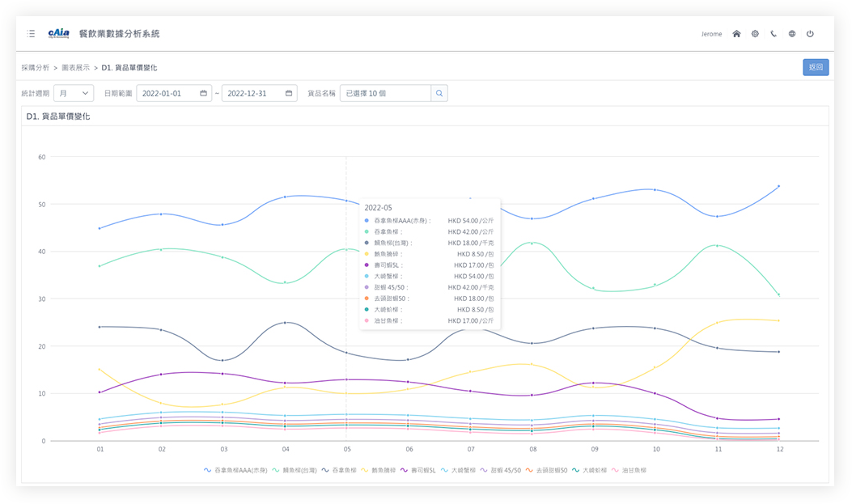The width and height of the screenshot is (852, 504).
Task: Go to the home page icon
Action: pyautogui.click(x=736, y=34)
